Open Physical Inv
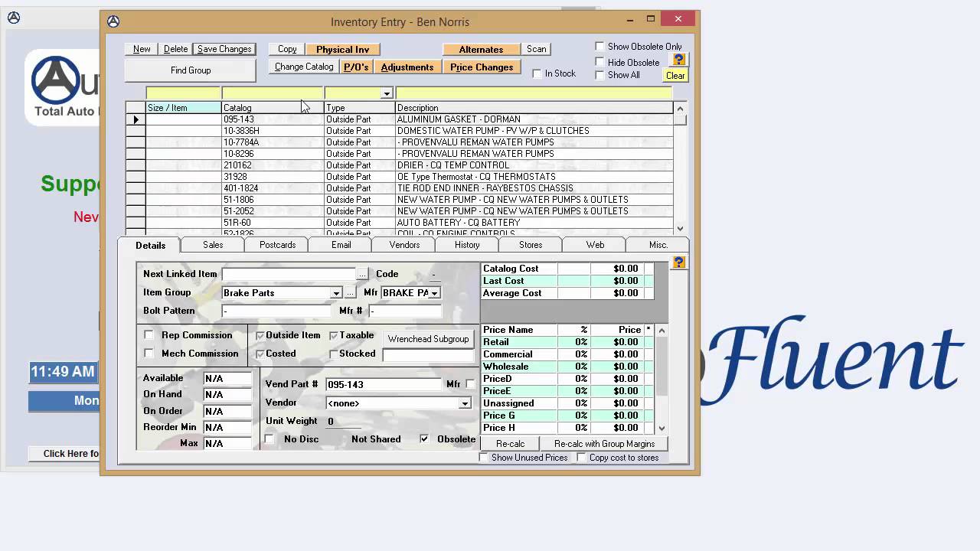This screenshot has height=551, width=980. tap(342, 49)
